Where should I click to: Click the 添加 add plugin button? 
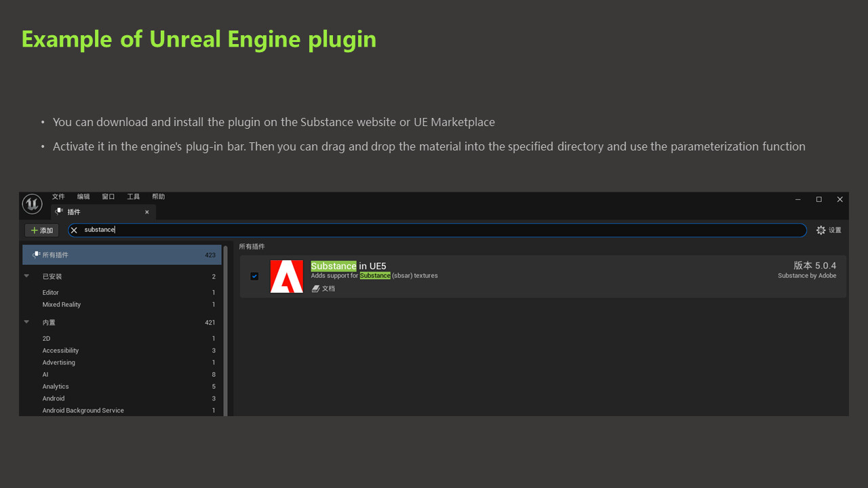click(x=41, y=230)
